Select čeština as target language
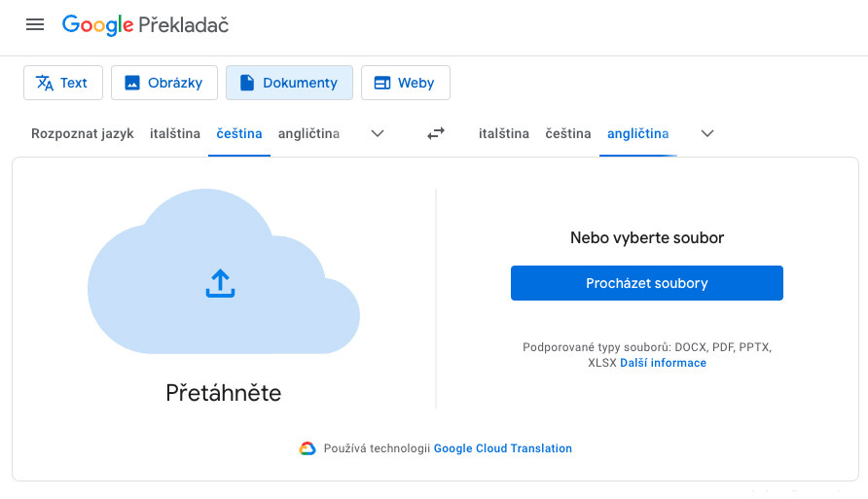The height and width of the screenshot is (499, 868). coord(568,133)
